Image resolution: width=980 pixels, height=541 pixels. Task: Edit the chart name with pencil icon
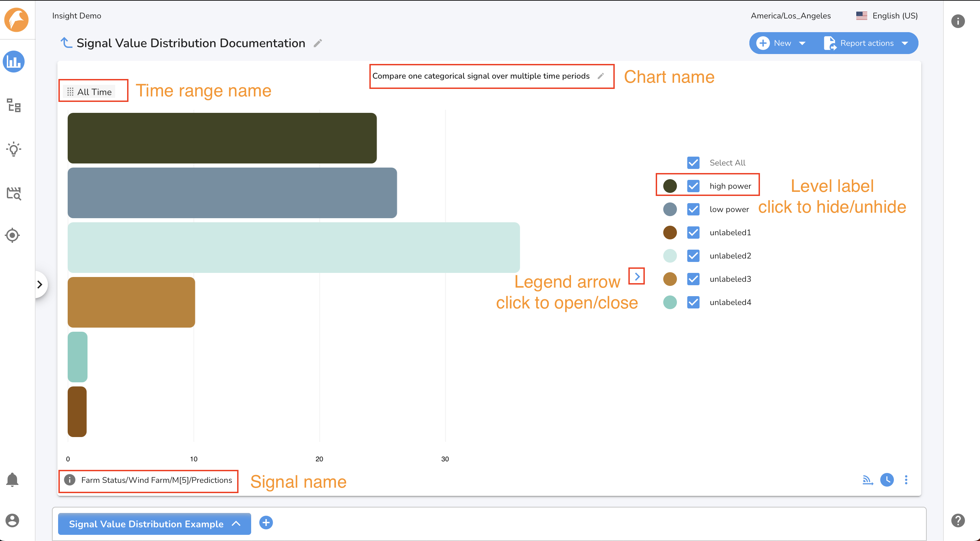(601, 76)
